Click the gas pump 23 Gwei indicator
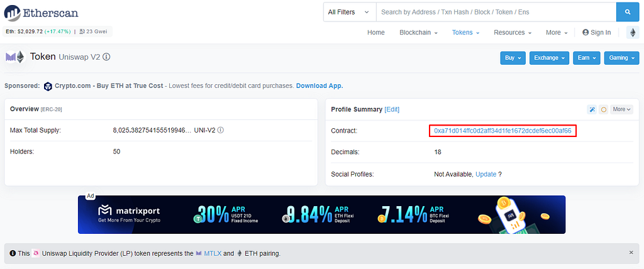This screenshot has width=644, height=269. tap(93, 31)
